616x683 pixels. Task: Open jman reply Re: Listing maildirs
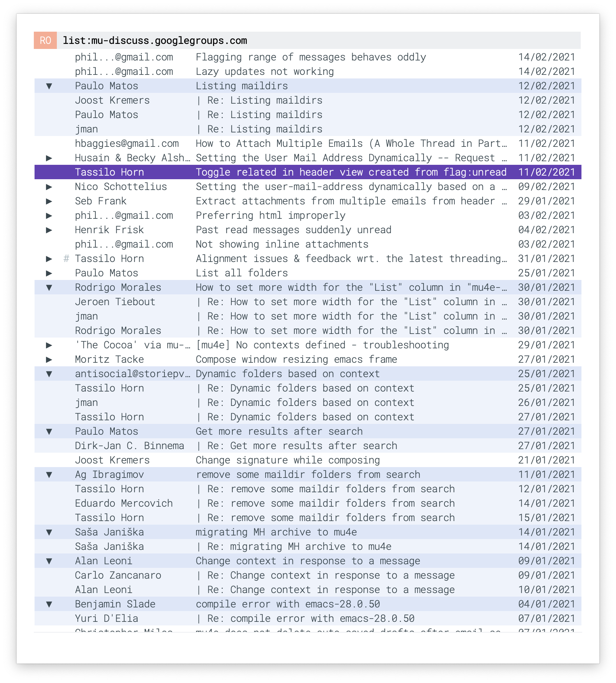pos(308,129)
